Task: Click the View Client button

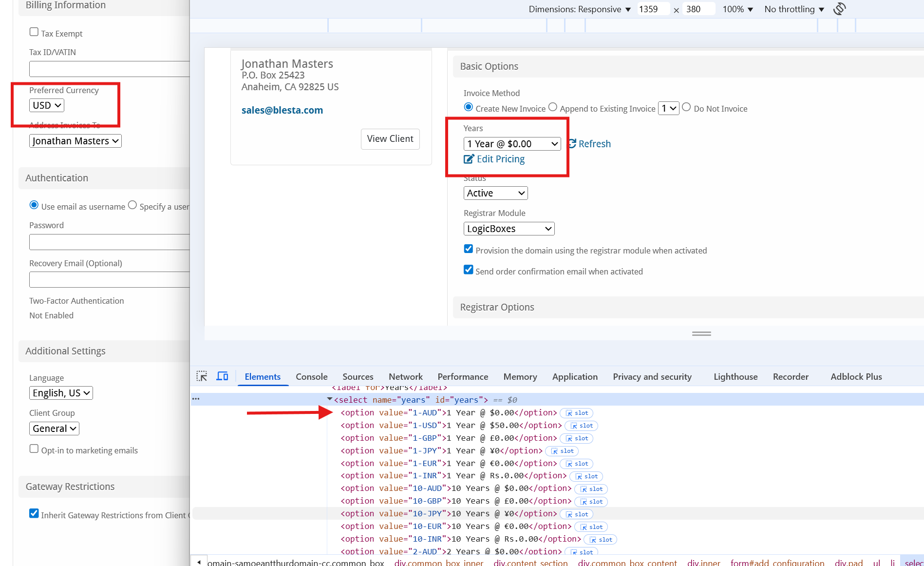Action: coord(390,139)
